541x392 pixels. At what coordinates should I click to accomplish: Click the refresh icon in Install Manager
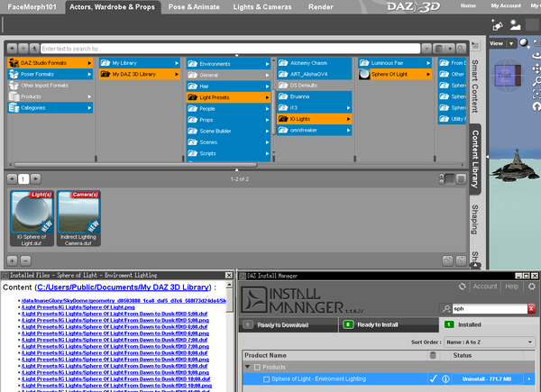coord(462,287)
